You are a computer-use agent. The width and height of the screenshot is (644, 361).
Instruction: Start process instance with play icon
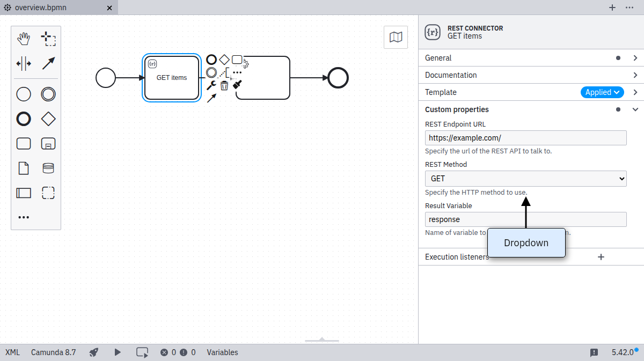coord(118,352)
